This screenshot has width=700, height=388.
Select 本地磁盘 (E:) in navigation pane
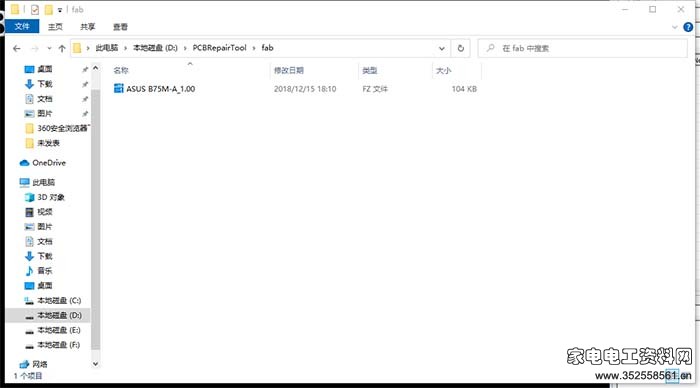coord(59,330)
